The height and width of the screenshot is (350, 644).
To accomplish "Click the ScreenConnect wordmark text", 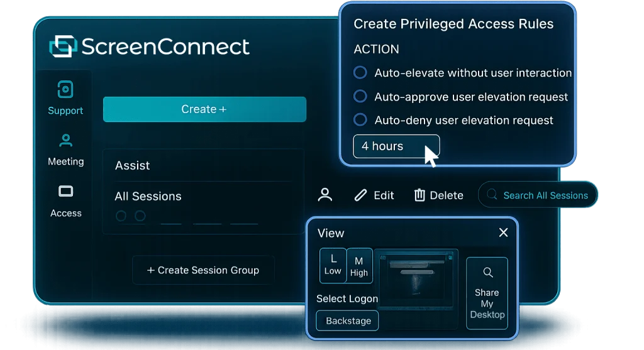I will [x=165, y=46].
